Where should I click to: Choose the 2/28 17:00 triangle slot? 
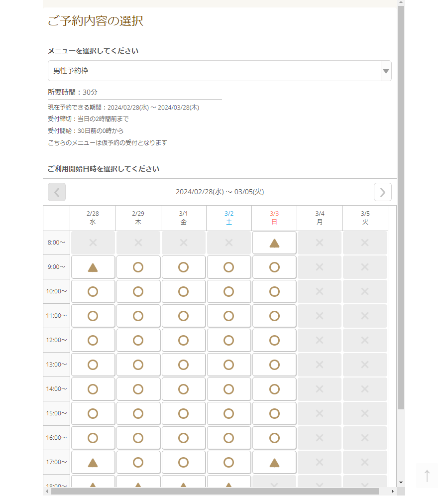[93, 463]
